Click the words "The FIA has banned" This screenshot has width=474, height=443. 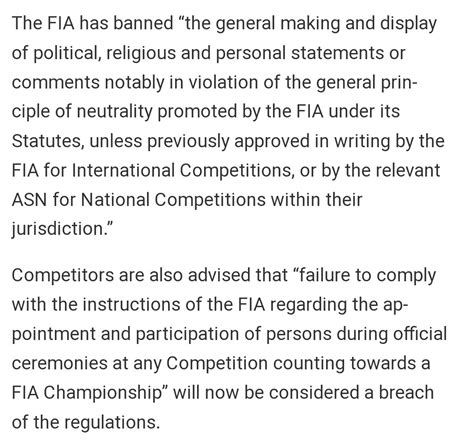point(93,24)
